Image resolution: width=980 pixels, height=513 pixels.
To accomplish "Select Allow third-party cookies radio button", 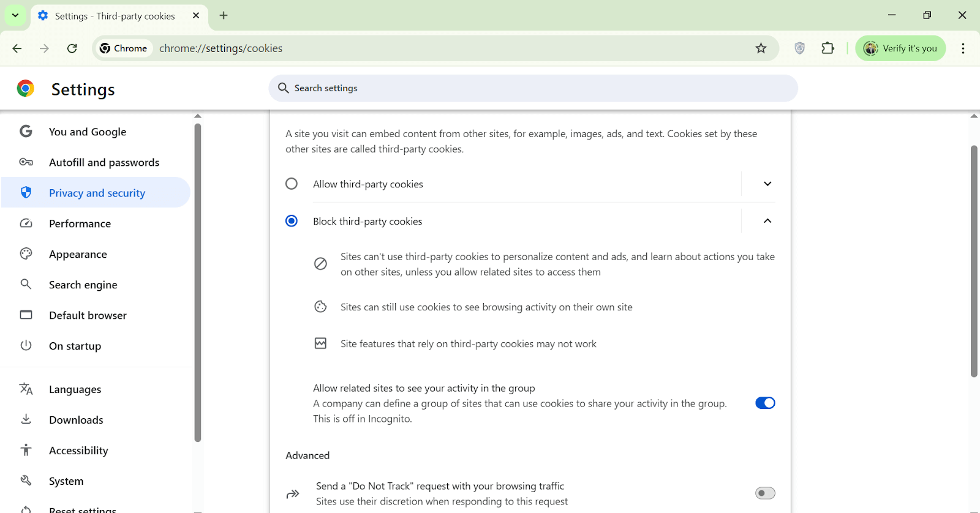I will coord(292,184).
